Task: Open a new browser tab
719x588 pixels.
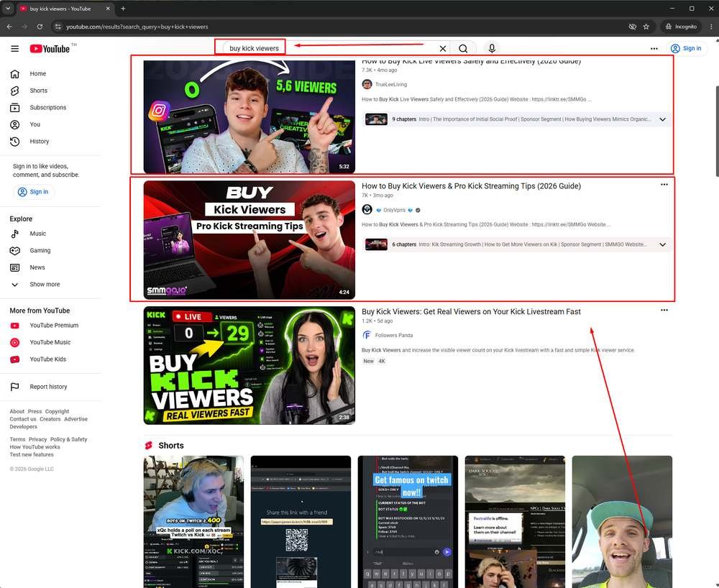Action: pos(123,8)
